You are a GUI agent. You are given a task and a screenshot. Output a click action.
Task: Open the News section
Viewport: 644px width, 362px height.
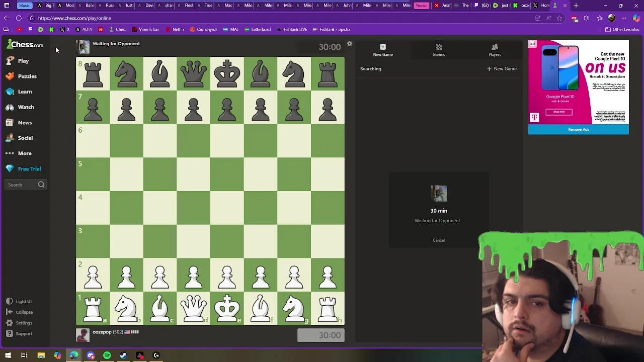point(19,123)
